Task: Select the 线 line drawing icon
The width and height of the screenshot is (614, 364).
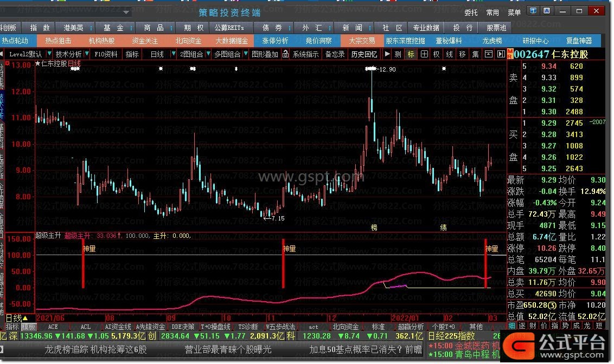Action: coord(449,54)
